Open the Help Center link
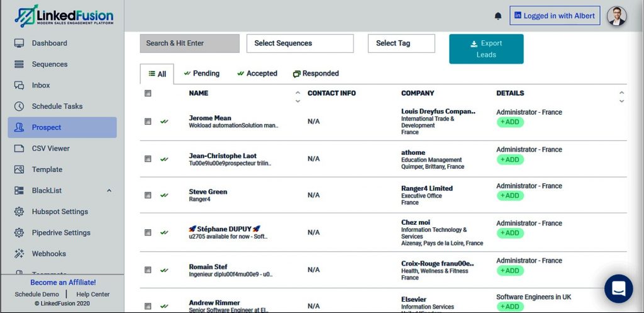The image size is (644, 313). pos(93,295)
